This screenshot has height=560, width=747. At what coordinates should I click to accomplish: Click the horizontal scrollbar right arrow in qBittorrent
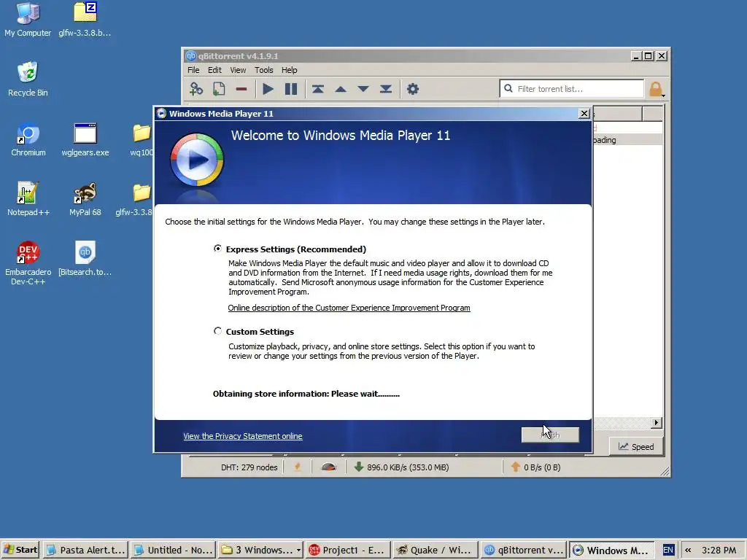tap(657, 422)
